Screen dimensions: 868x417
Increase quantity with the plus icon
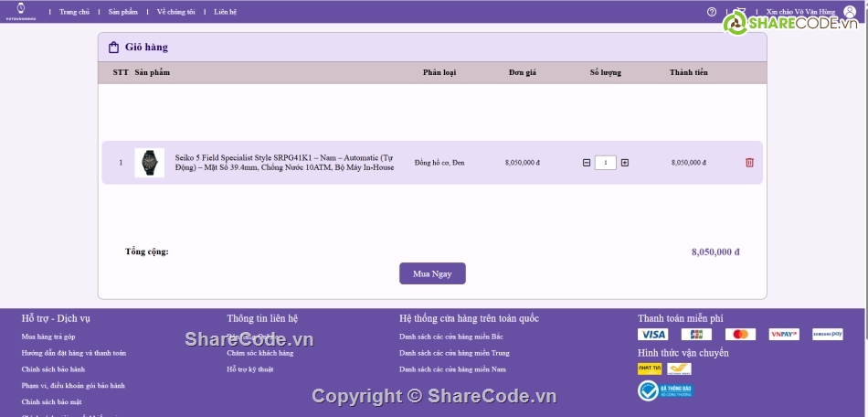point(625,163)
